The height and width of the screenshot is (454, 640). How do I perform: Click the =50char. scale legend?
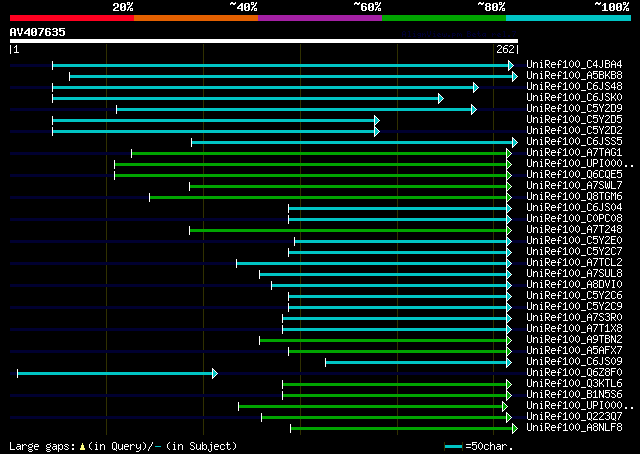click(x=478, y=446)
